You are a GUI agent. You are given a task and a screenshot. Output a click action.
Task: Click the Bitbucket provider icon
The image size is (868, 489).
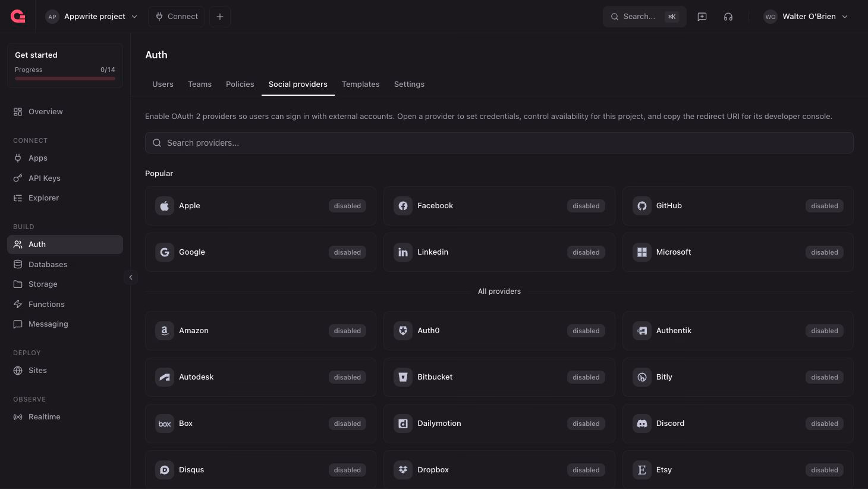coord(403,377)
